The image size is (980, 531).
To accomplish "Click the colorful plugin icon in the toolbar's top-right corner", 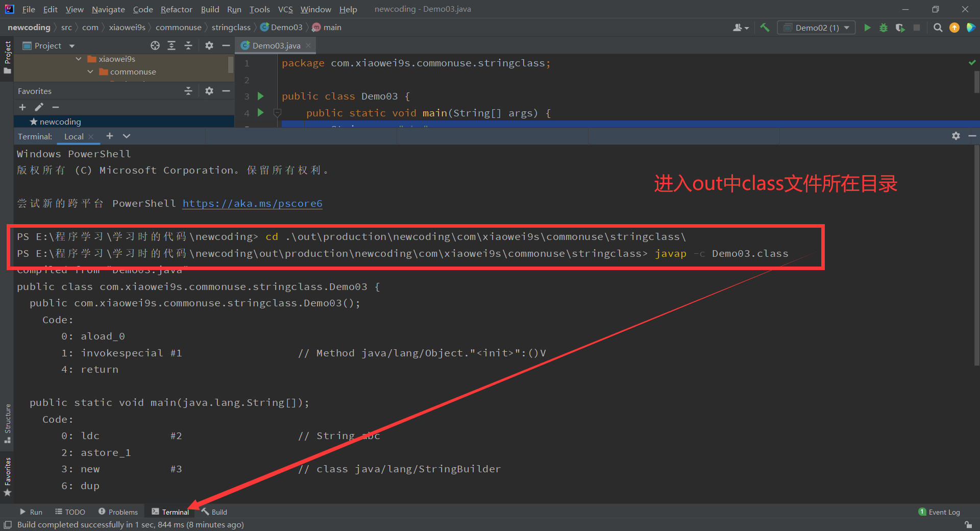I will pos(971,28).
